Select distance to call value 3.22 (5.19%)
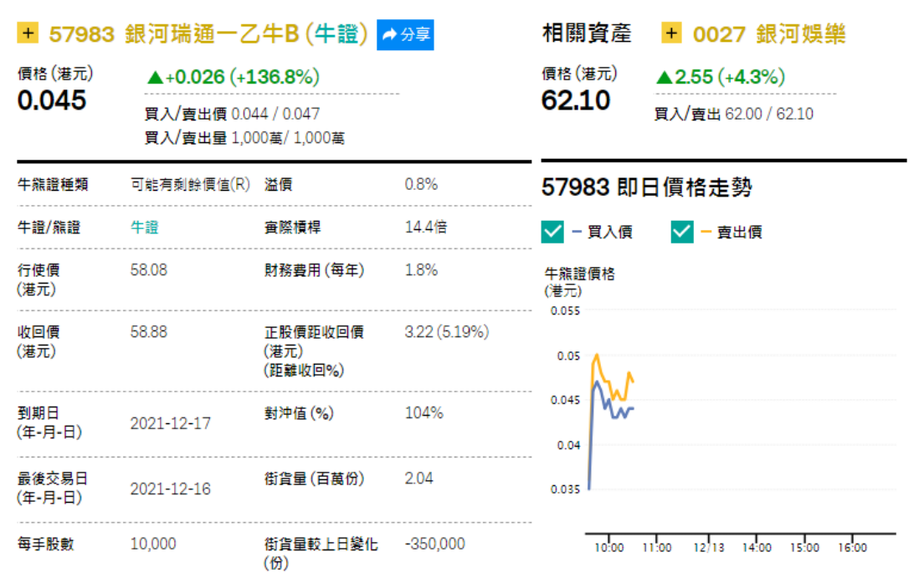924x583 pixels. click(447, 332)
